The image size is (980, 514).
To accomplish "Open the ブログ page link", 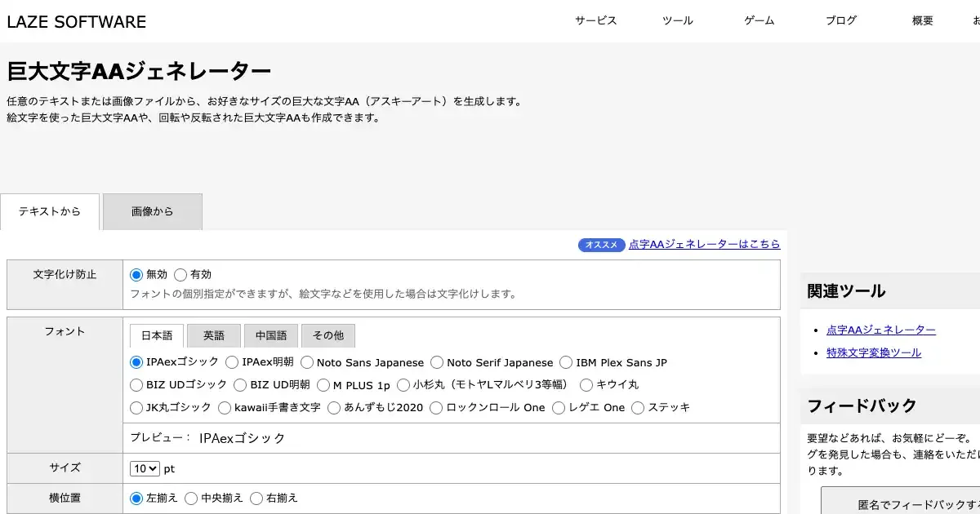I will coord(840,21).
